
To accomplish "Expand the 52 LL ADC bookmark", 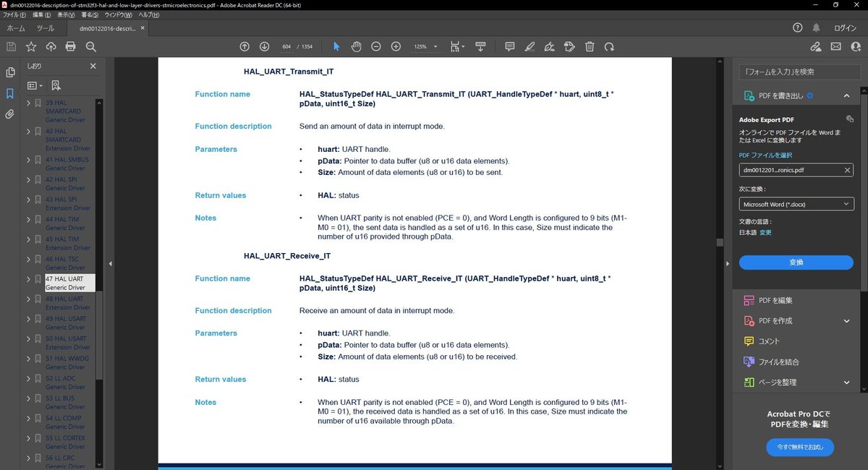I will point(28,378).
